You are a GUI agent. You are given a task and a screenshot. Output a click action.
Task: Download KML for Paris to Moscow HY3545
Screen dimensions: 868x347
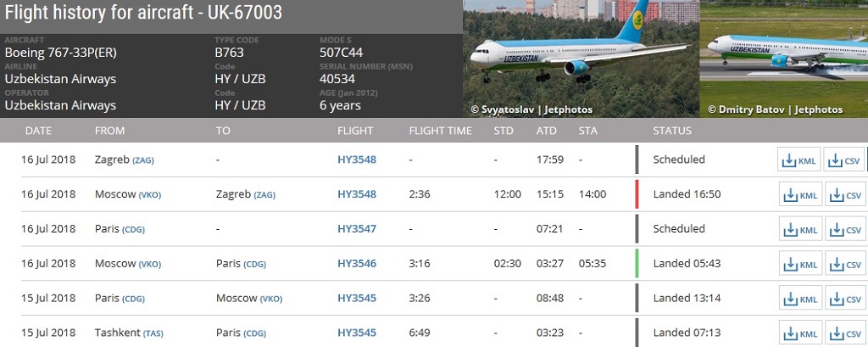tap(800, 299)
